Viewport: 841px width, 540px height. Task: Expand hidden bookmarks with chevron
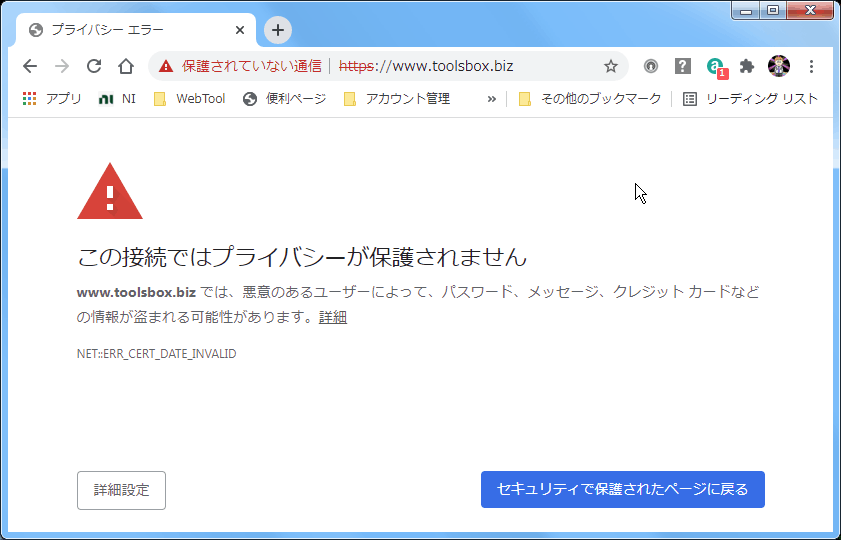coord(491,99)
